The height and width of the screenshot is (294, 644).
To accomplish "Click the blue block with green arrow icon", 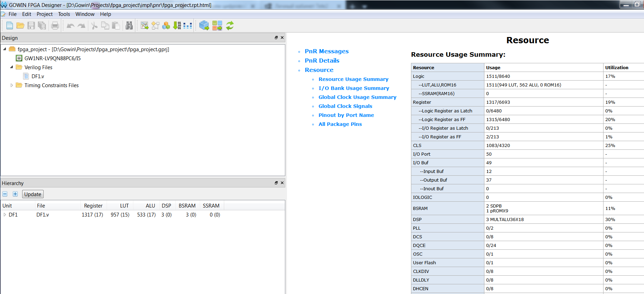I will click(204, 25).
